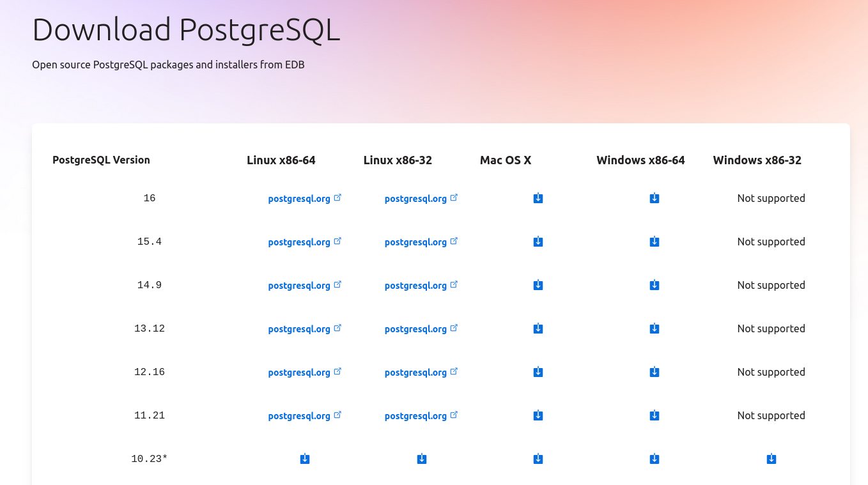Open postgresql.org link for 12.16 Linux x86-64
868x485 pixels.
(x=305, y=373)
